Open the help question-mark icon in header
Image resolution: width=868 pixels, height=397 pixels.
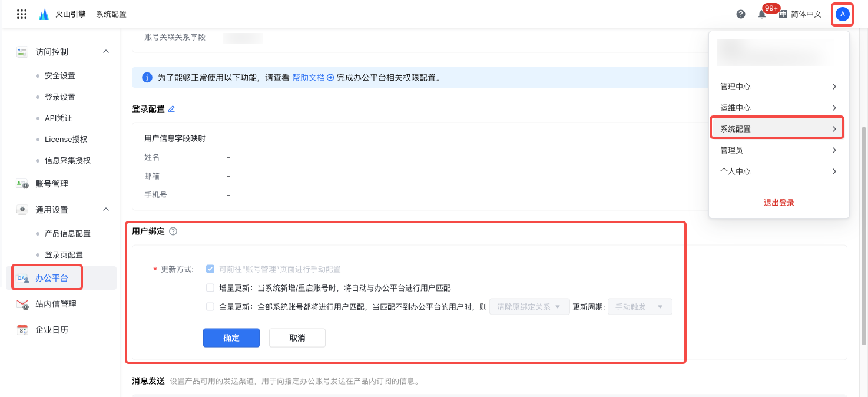point(741,14)
